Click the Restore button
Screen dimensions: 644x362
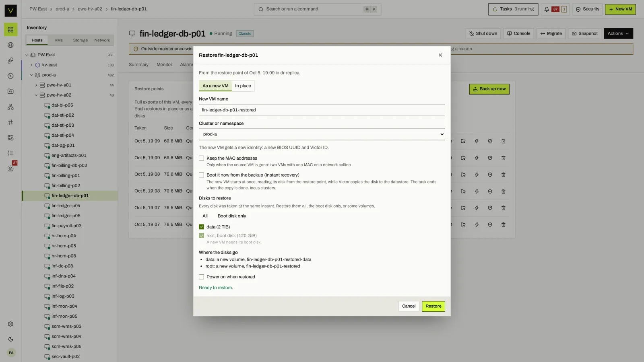tap(433, 306)
